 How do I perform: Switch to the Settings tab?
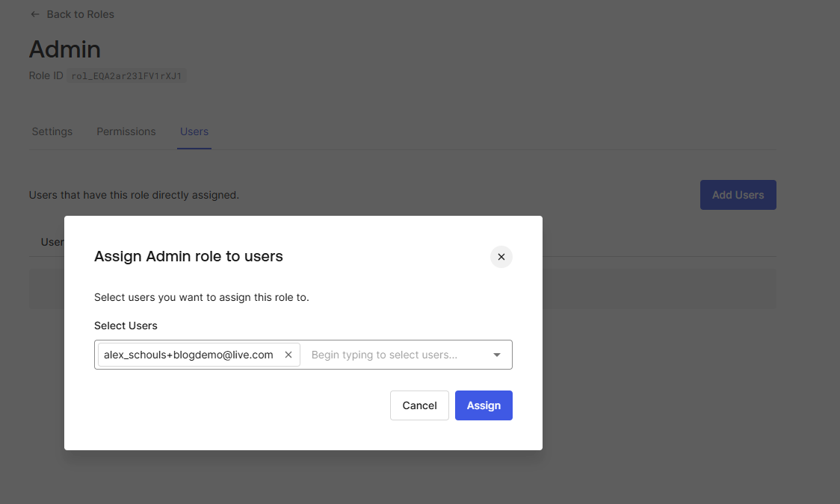coord(52,131)
